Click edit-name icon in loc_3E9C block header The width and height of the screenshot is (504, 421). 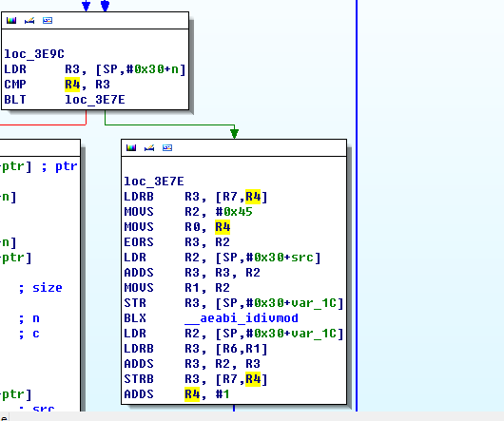pos(29,21)
